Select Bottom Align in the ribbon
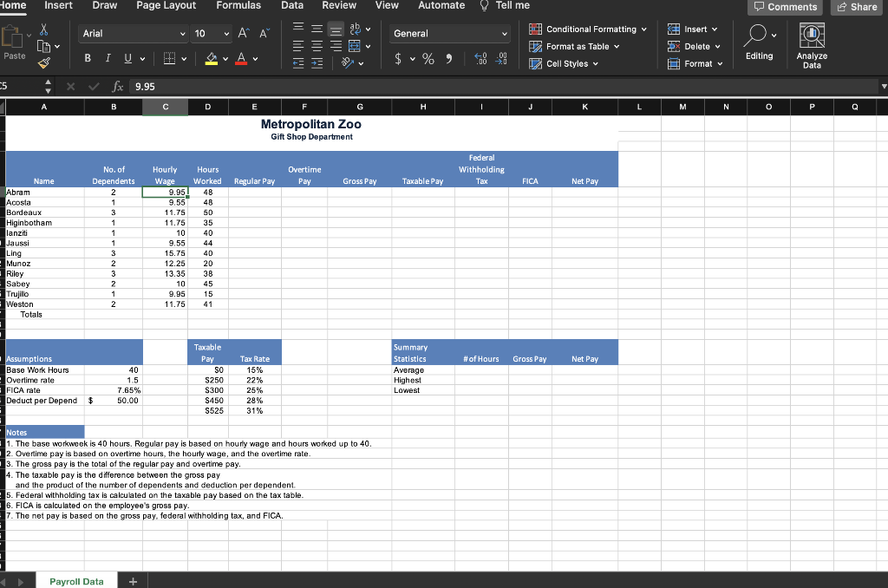 336,29
